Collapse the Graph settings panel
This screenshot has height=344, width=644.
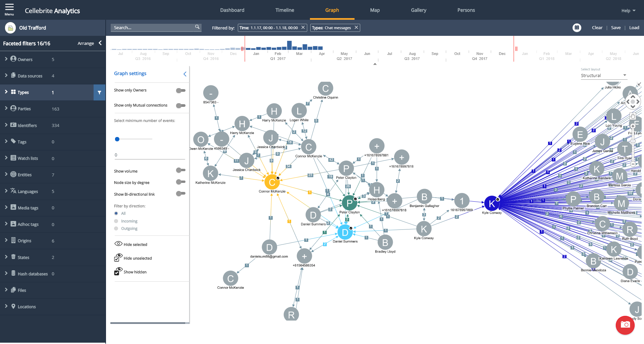pos(185,74)
